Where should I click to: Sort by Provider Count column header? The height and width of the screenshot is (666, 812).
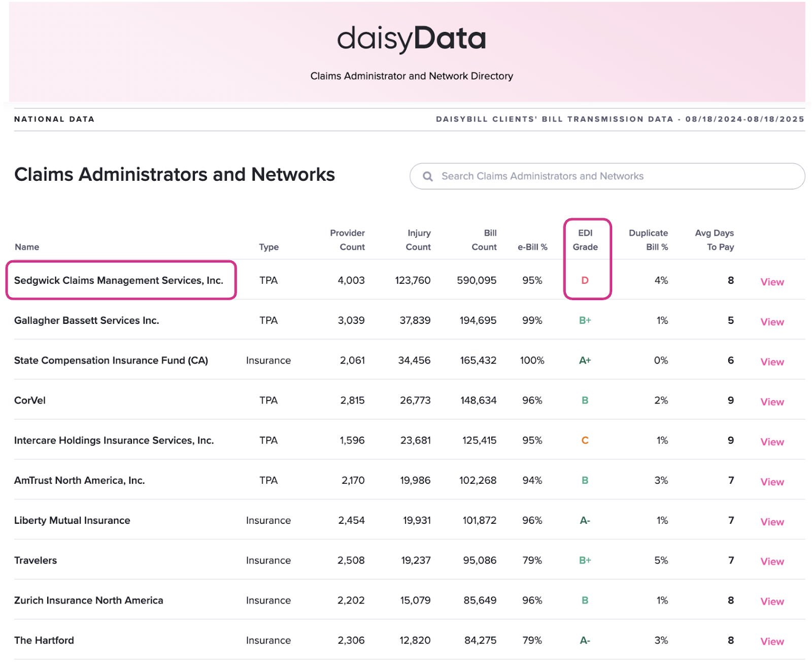[347, 240]
